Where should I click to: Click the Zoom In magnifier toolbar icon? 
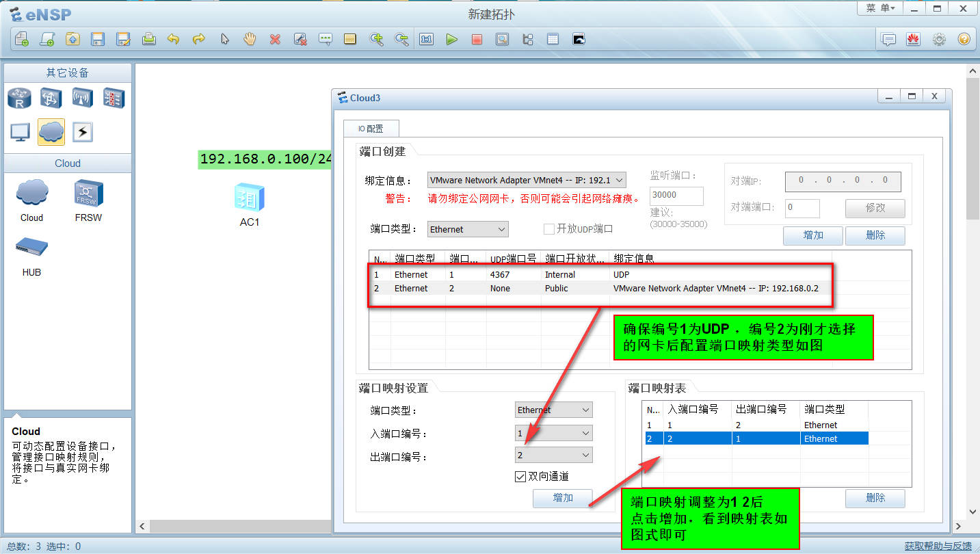point(377,39)
